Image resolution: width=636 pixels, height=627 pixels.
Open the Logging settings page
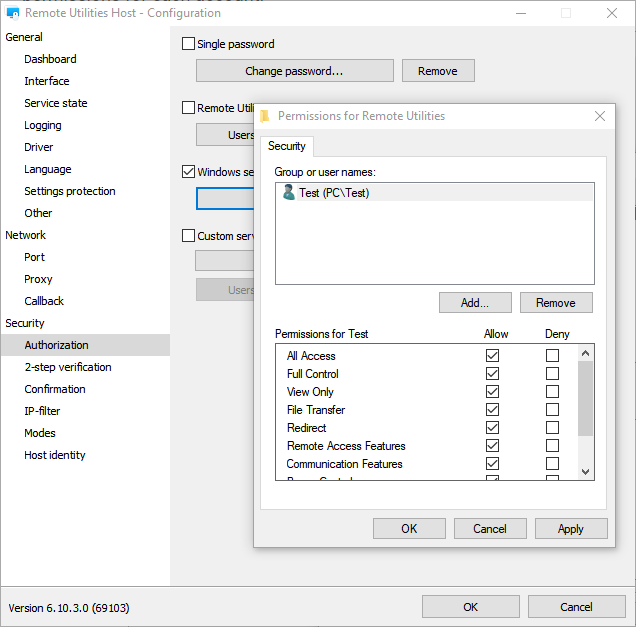43,125
